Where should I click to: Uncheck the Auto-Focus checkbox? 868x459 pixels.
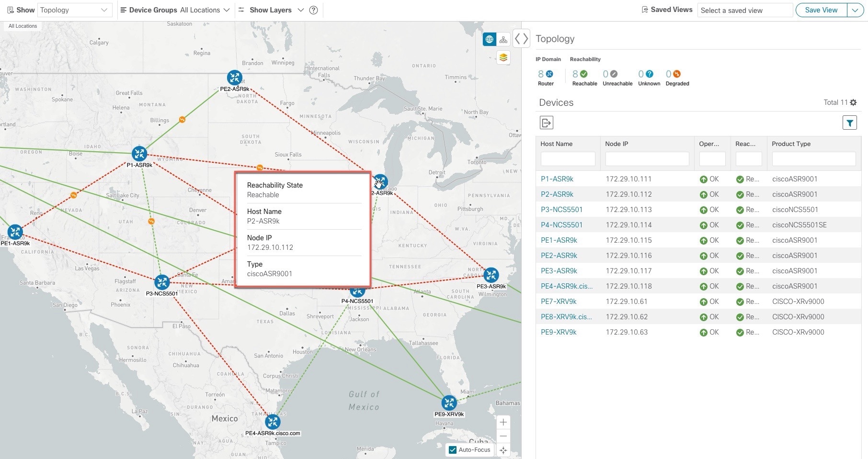coord(452,450)
